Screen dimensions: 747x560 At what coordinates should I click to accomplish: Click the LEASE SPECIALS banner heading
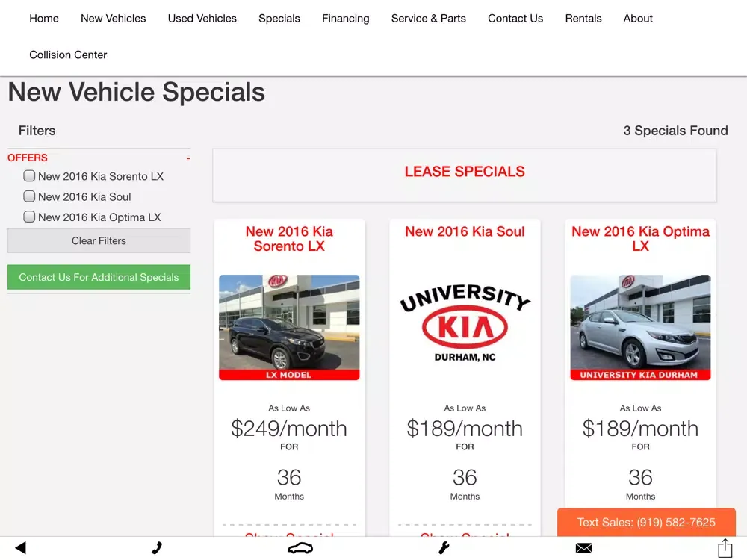[x=465, y=172]
